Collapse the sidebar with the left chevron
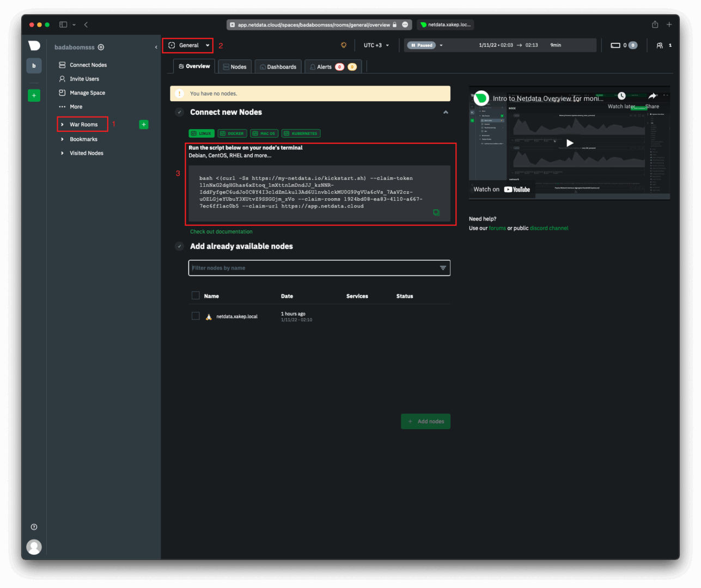This screenshot has width=701, height=588. coord(156,47)
